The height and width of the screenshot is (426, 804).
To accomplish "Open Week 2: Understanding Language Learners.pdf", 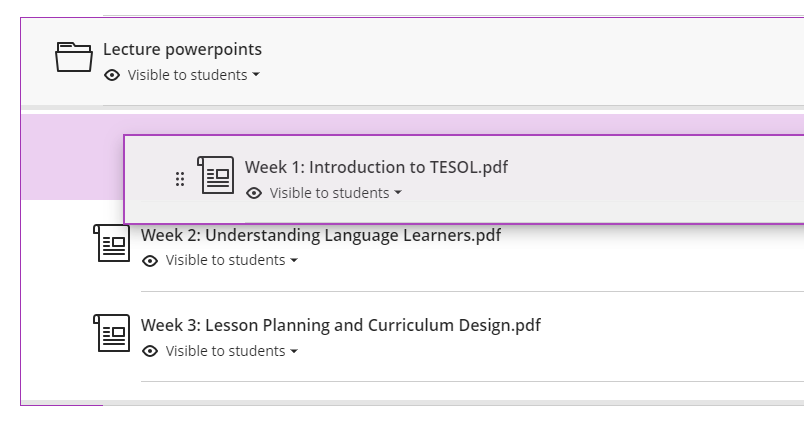I will [x=321, y=236].
